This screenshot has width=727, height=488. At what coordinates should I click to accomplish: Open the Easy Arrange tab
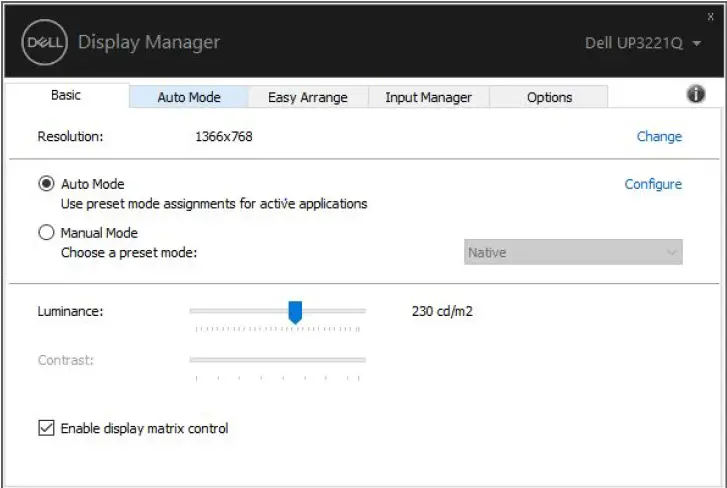308,97
